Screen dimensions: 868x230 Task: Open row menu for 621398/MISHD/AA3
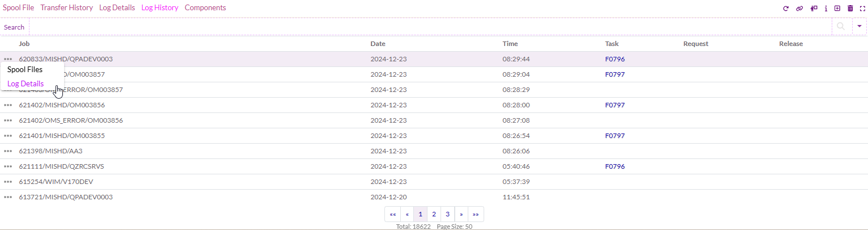pyautogui.click(x=8, y=151)
